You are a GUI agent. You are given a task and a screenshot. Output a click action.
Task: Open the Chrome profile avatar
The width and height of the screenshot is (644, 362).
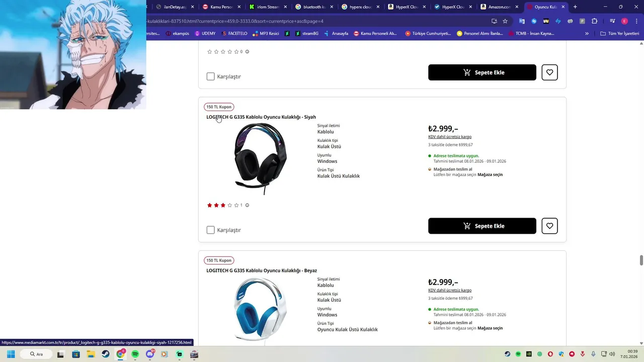pos(624,21)
